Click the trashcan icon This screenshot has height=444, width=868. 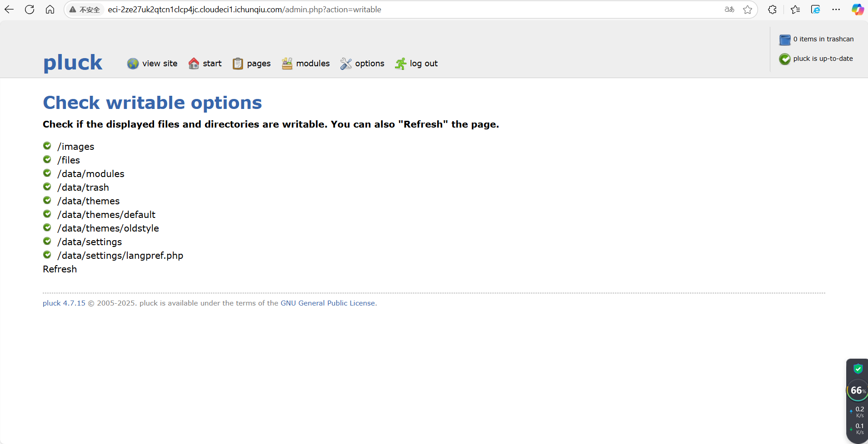click(x=785, y=40)
